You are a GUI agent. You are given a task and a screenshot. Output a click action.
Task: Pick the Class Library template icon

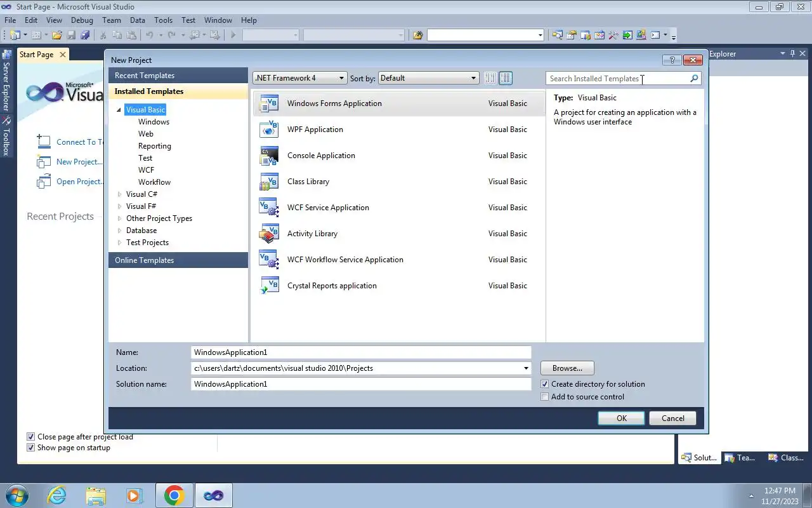(269, 182)
